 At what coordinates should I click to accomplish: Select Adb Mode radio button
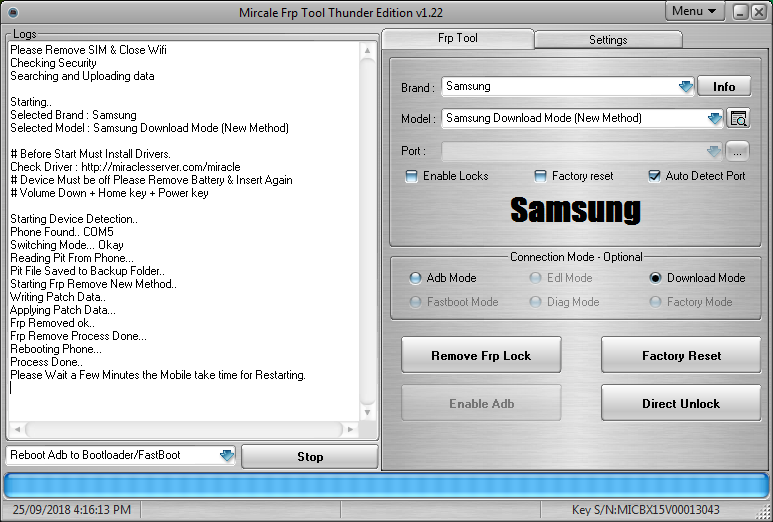[x=415, y=278]
